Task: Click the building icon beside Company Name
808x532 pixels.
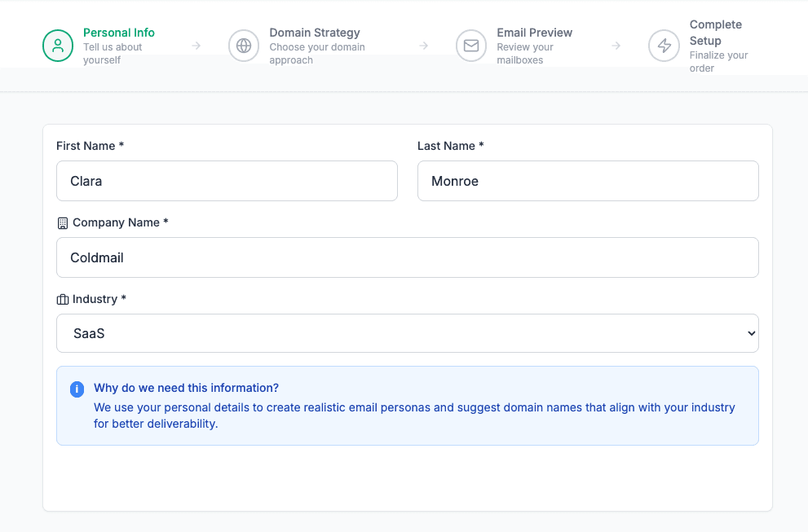Action: point(62,223)
